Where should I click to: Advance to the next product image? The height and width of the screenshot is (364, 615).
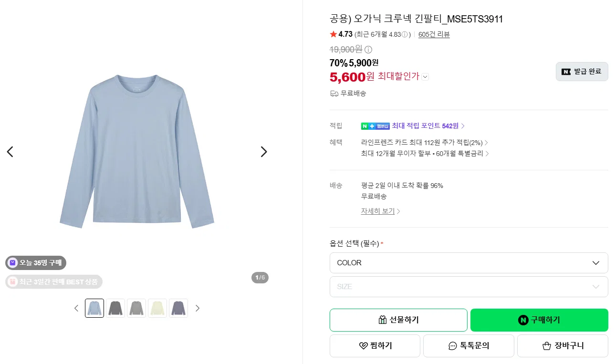pyautogui.click(x=264, y=152)
